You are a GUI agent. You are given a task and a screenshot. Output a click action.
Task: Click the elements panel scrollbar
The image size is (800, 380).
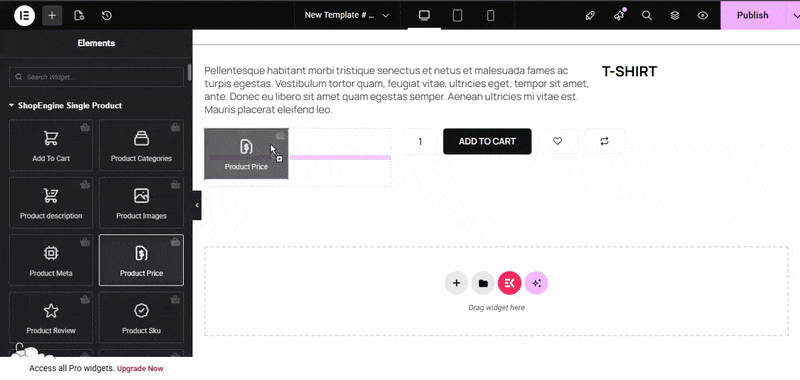coord(190,72)
